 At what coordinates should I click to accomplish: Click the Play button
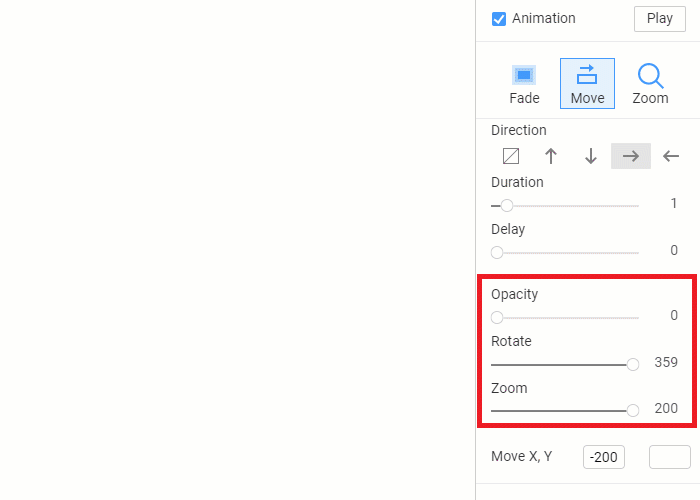(659, 19)
